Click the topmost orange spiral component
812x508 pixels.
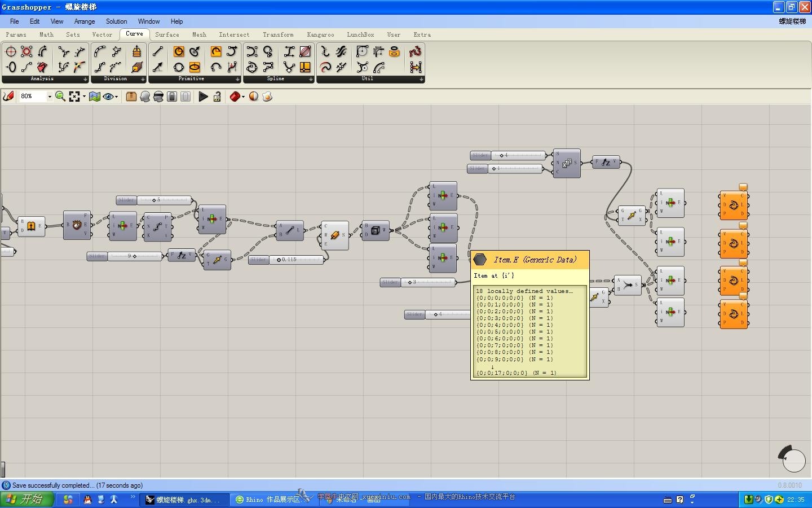click(x=734, y=205)
